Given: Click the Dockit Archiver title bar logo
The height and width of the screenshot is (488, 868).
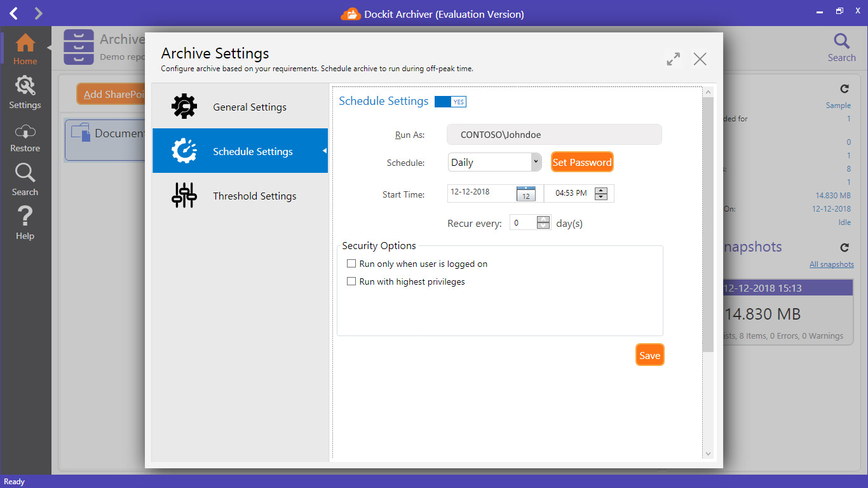Looking at the screenshot, I should (350, 13).
